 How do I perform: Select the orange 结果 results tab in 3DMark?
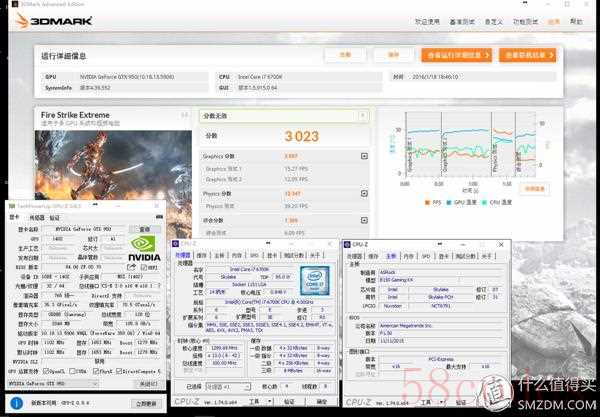(x=554, y=22)
